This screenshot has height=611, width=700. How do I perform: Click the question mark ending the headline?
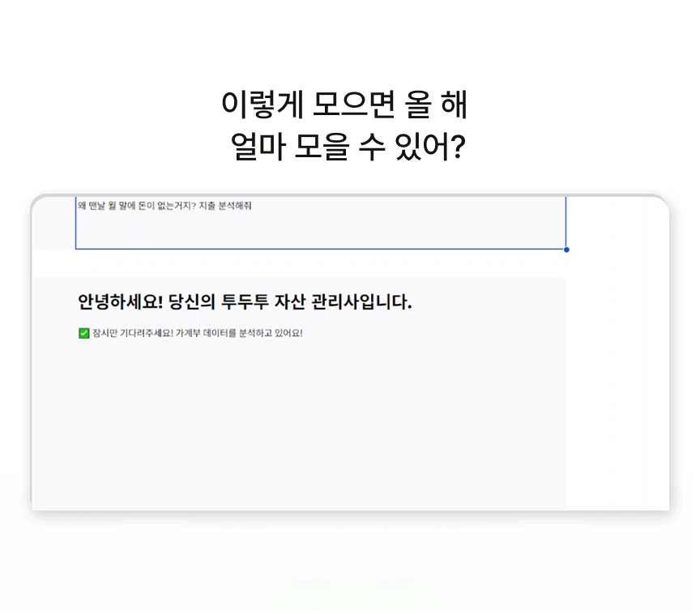click(x=456, y=148)
